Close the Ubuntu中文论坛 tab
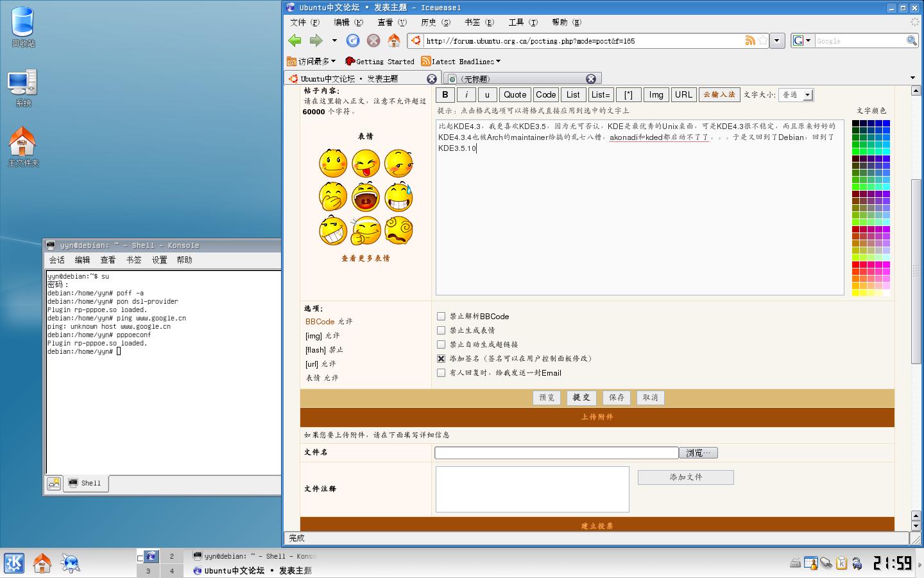Image resolution: width=924 pixels, height=578 pixels. pyautogui.click(x=432, y=78)
